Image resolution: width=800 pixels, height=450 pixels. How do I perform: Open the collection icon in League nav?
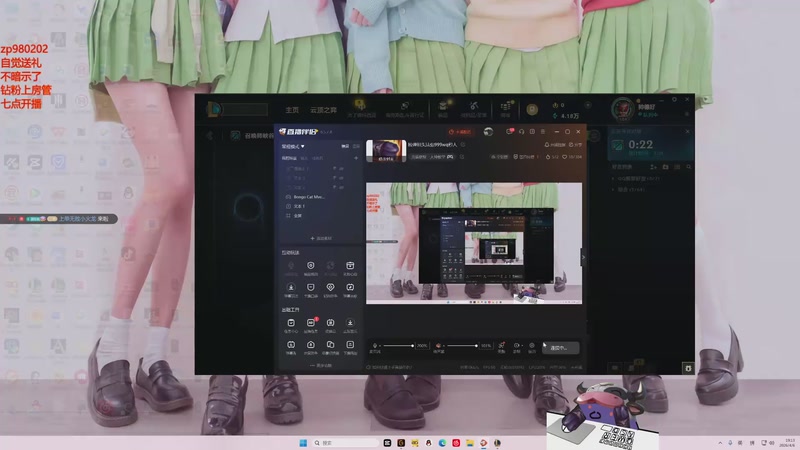point(443,108)
